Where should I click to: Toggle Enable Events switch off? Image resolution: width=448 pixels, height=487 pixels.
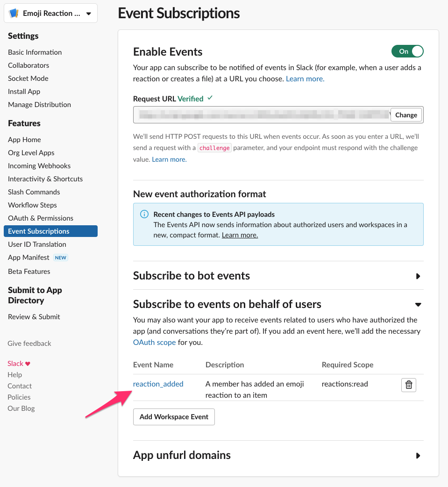(407, 51)
